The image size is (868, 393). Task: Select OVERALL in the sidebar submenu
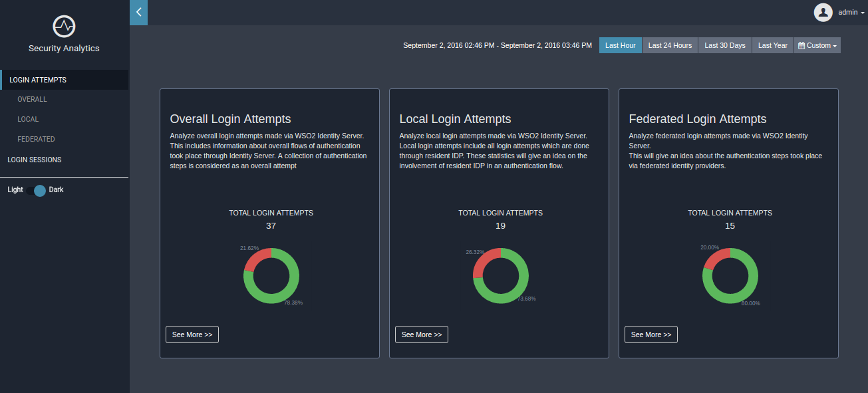click(32, 99)
